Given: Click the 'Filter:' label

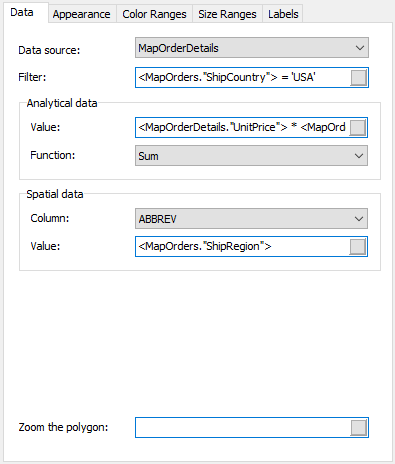Looking at the screenshot, I should tap(32, 77).
